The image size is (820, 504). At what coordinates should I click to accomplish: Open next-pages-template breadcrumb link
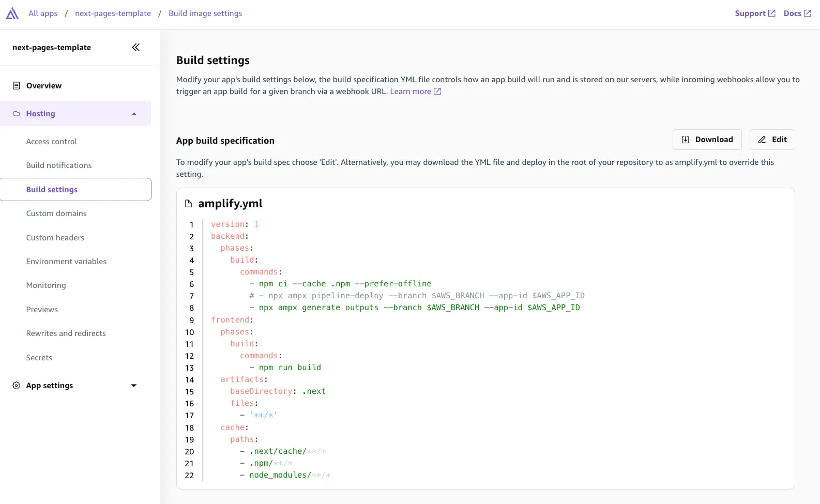[x=113, y=13]
